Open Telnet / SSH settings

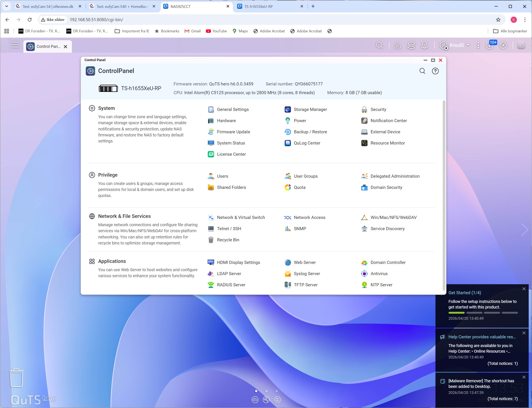[225, 229]
